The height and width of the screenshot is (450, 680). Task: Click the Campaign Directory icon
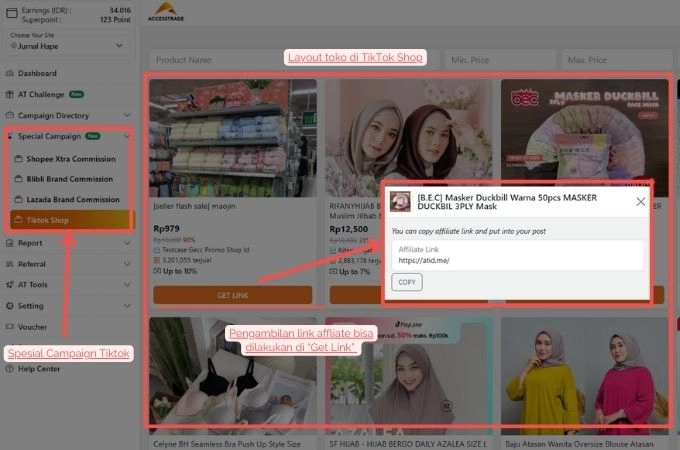pyautogui.click(x=10, y=115)
